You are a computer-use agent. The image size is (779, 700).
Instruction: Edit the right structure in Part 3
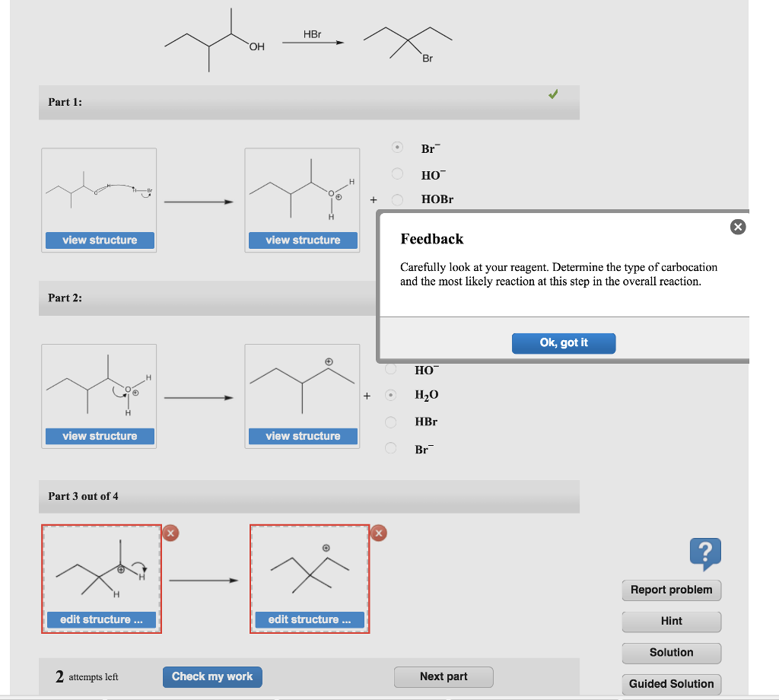tap(309, 619)
